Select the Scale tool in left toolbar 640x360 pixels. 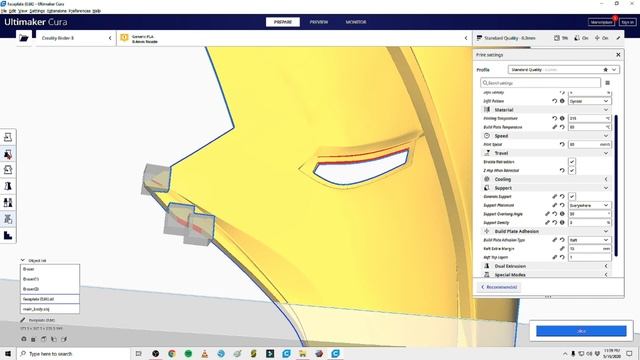coord(8,154)
